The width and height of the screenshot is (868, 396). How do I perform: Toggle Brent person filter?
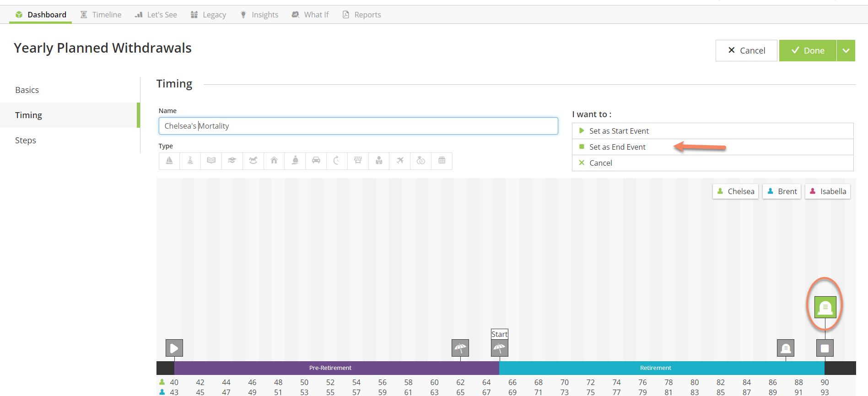tap(782, 191)
